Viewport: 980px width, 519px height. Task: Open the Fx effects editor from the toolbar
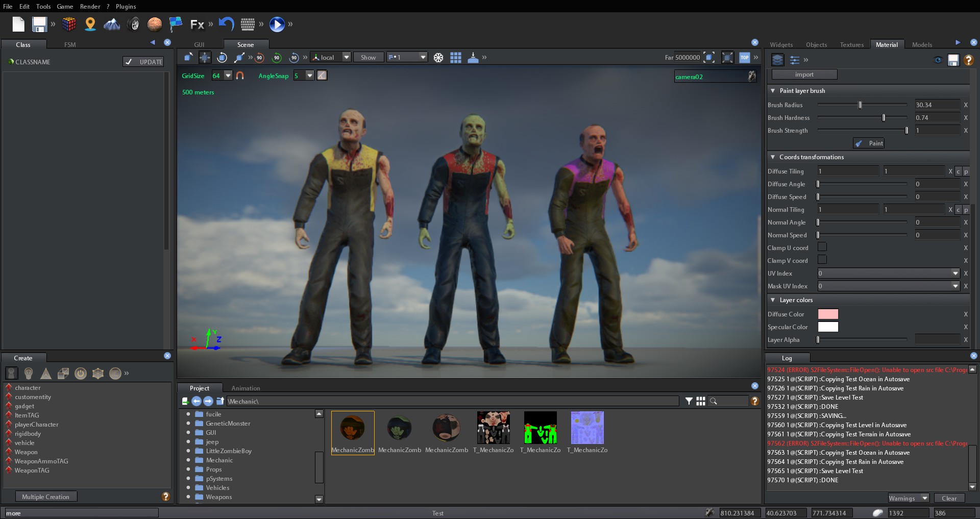coord(198,24)
